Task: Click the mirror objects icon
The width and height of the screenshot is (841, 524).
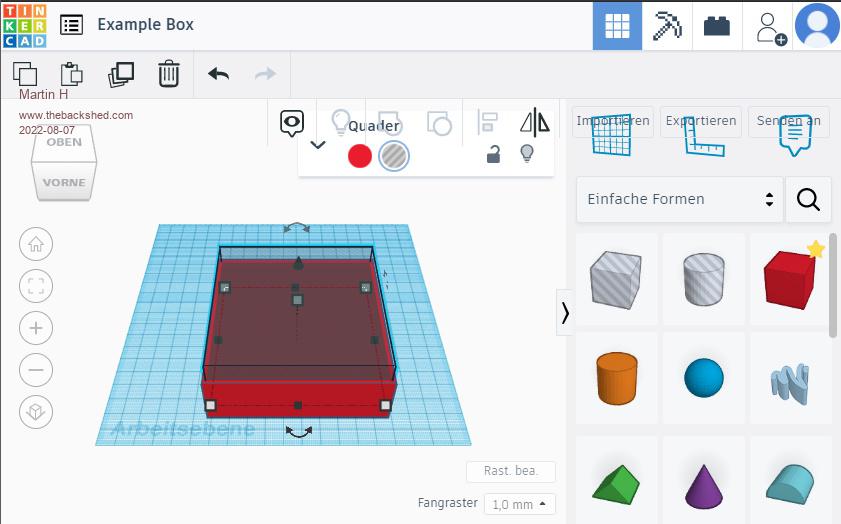Action: click(535, 123)
